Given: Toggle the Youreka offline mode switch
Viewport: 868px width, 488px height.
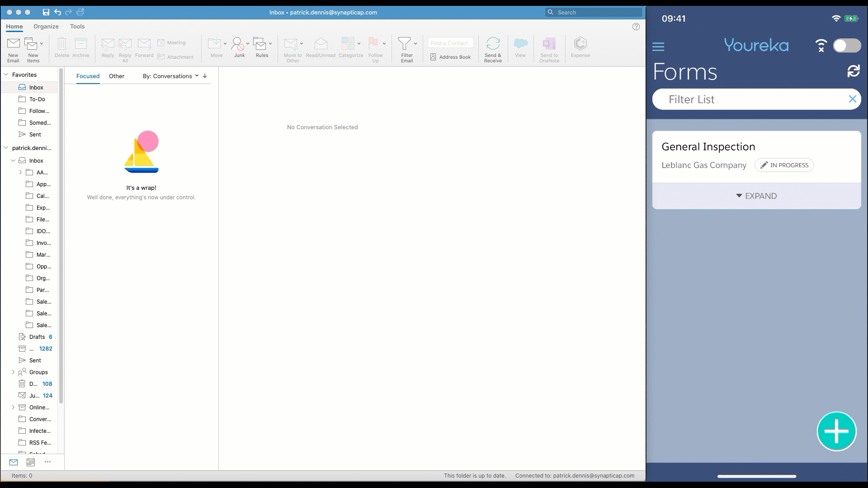Looking at the screenshot, I should pos(847,46).
